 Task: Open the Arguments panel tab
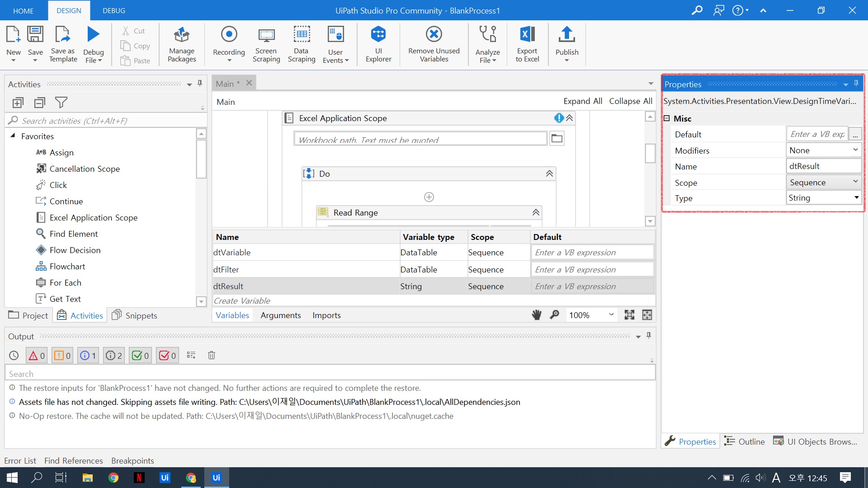point(280,315)
